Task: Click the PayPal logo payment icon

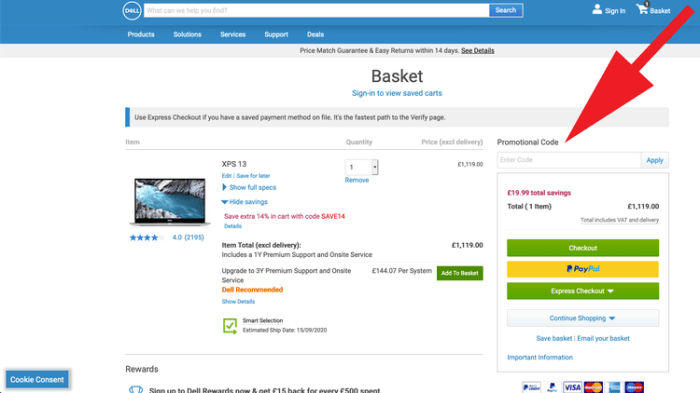Action: pos(552,387)
